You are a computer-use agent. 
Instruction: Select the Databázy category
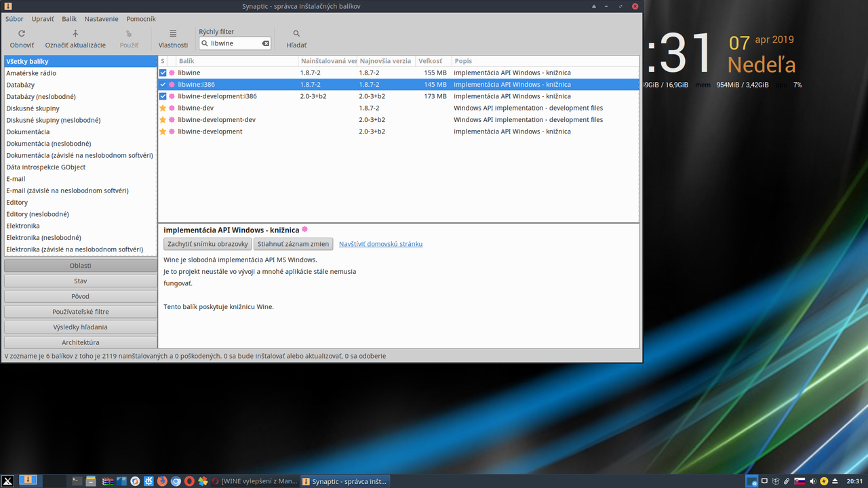click(81, 85)
